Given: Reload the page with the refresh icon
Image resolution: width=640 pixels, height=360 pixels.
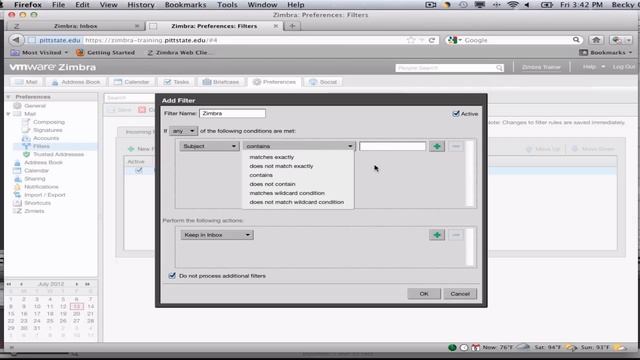Looking at the screenshot, I should pyautogui.click(x=431, y=40).
